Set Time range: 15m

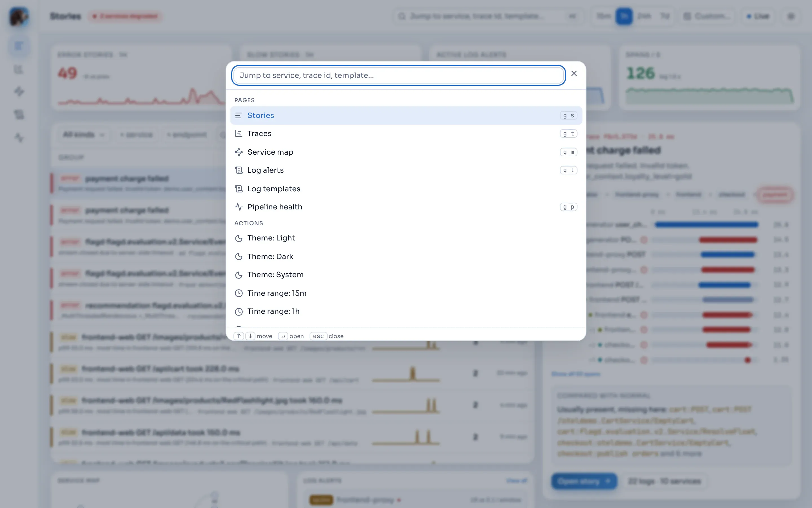(406, 293)
